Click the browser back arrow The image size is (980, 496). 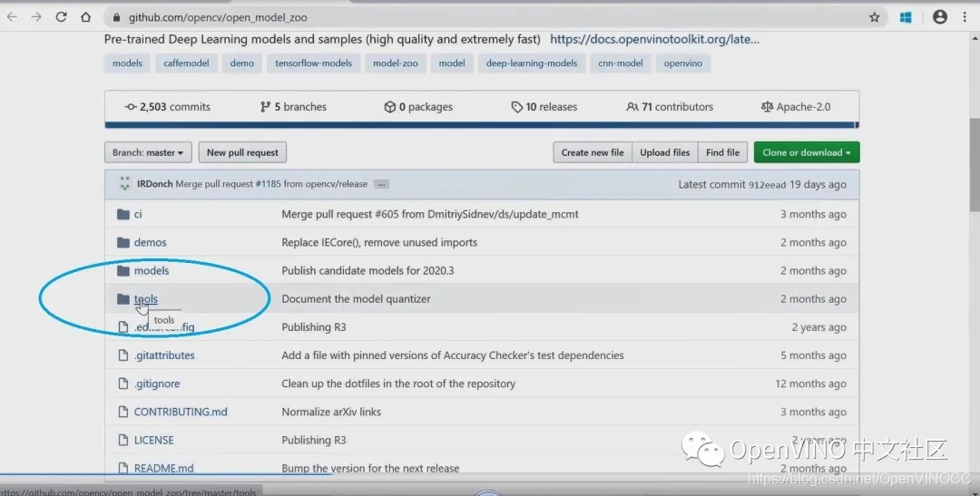coord(12,17)
